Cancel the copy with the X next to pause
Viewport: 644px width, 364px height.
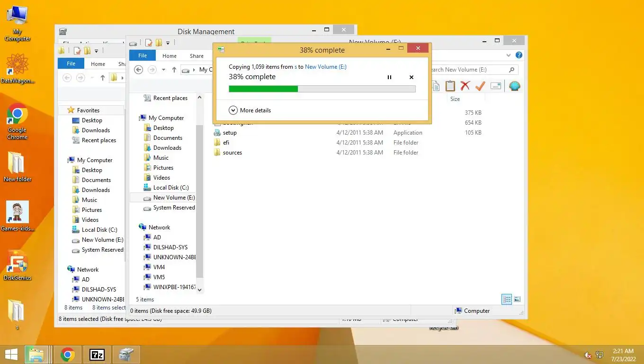(x=411, y=77)
